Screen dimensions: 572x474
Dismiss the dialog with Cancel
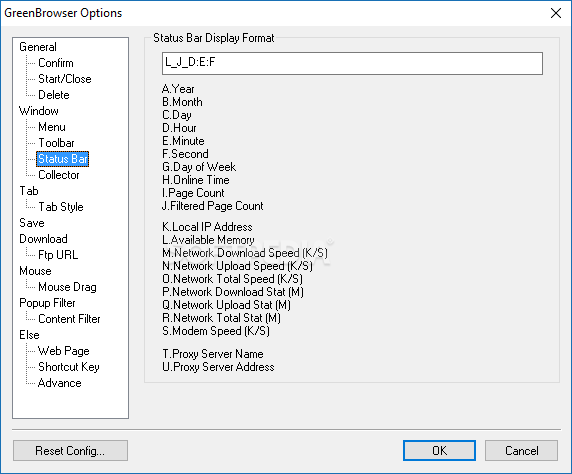pyautogui.click(x=521, y=451)
